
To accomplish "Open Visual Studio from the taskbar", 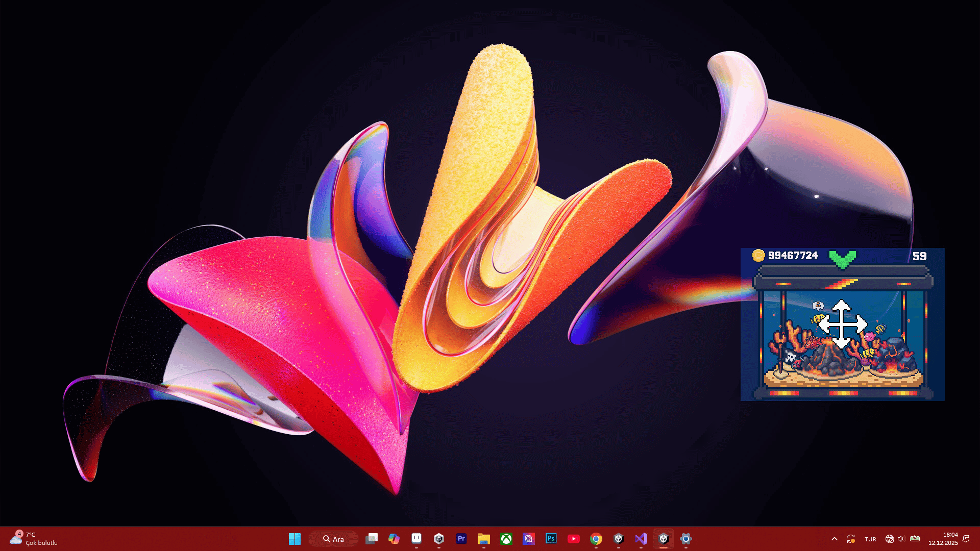I will [x=641, y=539].
